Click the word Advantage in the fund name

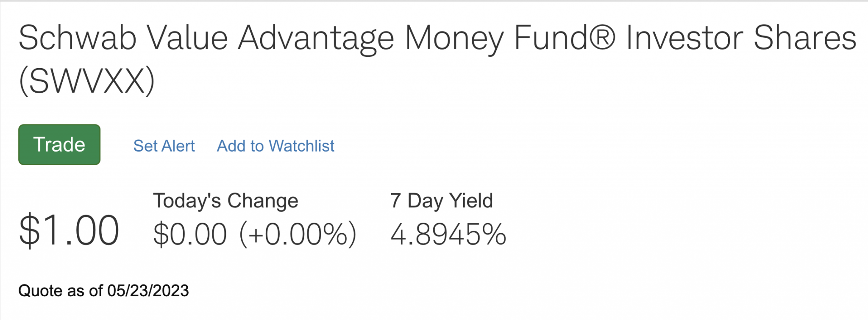point(316,38)
